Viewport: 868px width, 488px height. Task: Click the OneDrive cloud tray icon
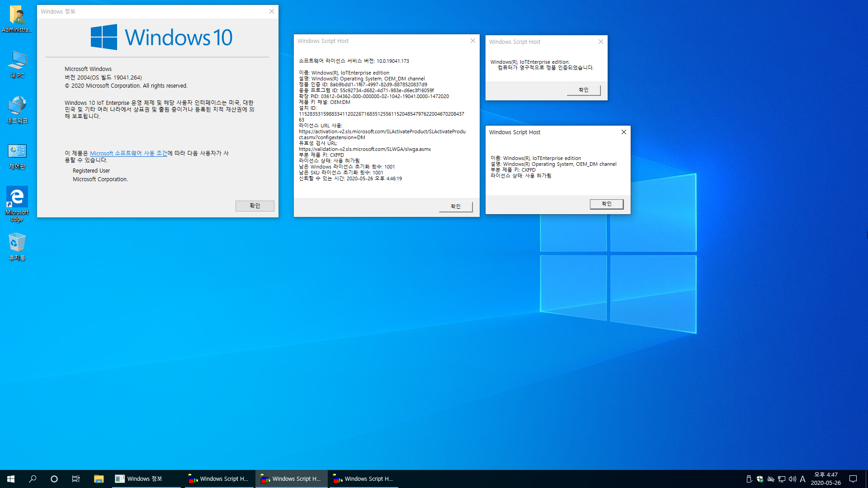[771, 479]
